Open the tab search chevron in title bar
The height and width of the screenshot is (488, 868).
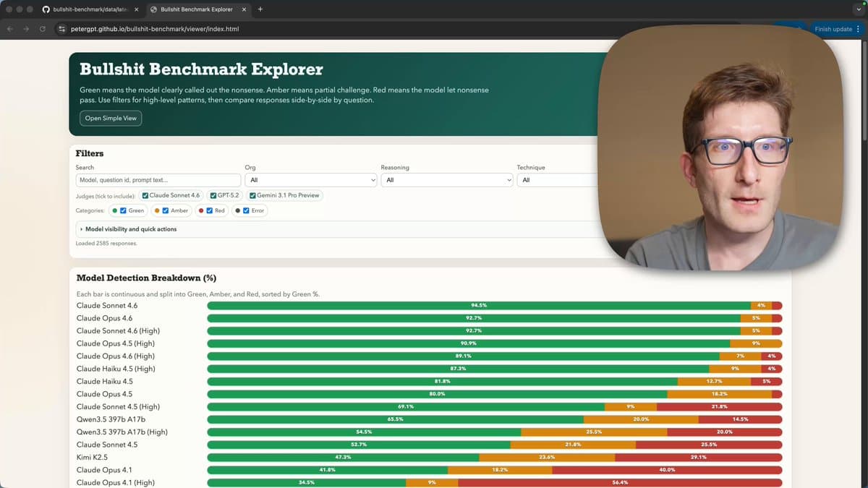(858, 9)
